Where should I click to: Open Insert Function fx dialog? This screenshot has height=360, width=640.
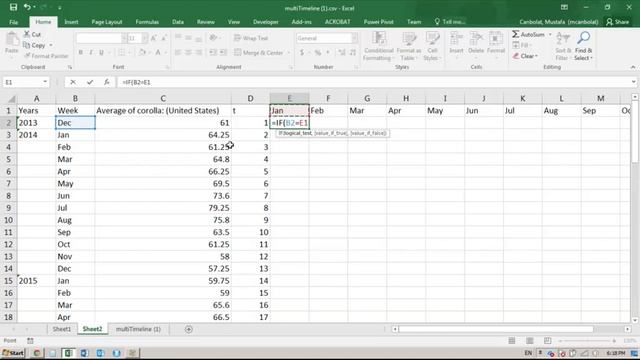click(x=107, y=82)
